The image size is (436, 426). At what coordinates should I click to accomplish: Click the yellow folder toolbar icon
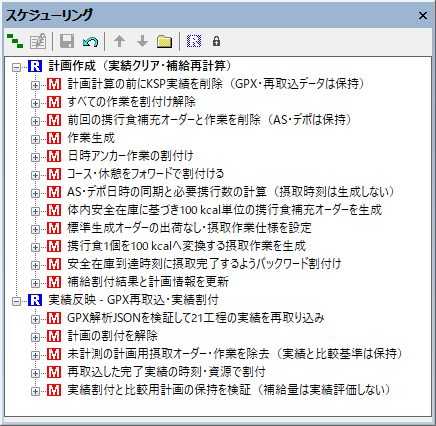(164, 42)
